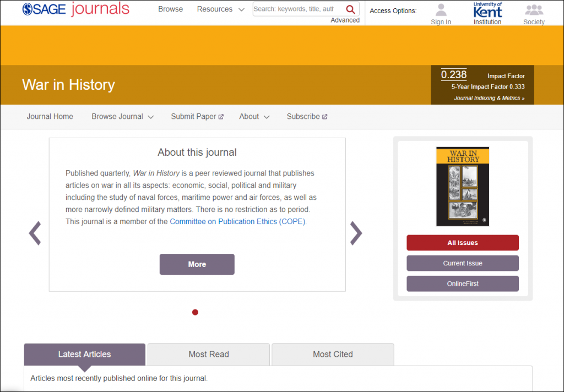Expand the Browse Journal dropdown
Viewport: 564px width, 392px height.
tap(122, 117)
